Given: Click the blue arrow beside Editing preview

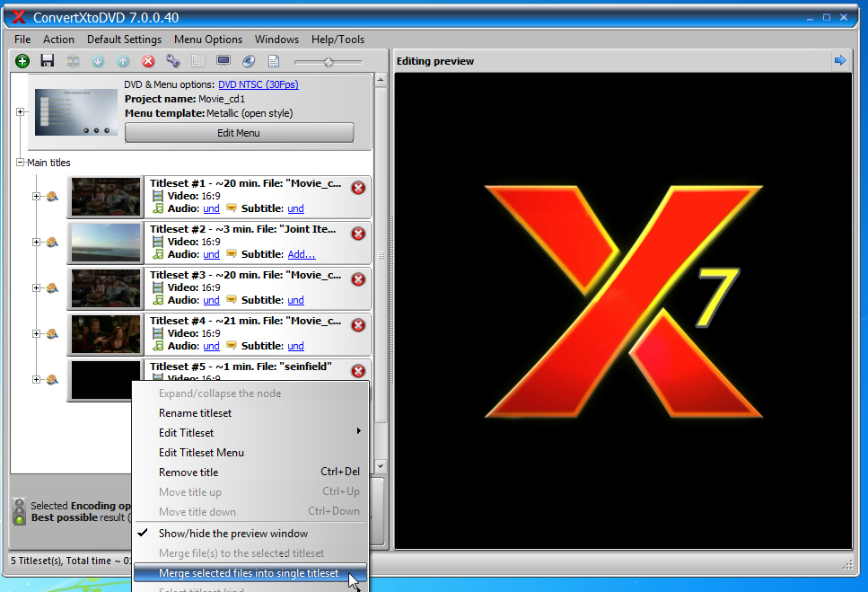Looking at the screenshot, I should (840, 60).
